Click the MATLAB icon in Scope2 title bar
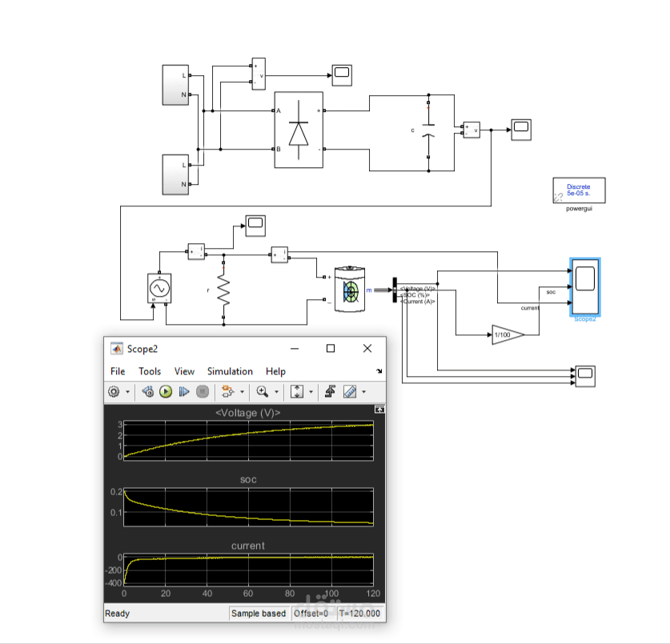670x644 pixels. (116, 349)
